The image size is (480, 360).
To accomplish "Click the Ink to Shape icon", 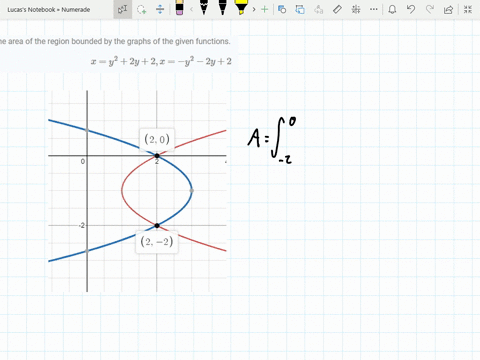I will (300, 9).
